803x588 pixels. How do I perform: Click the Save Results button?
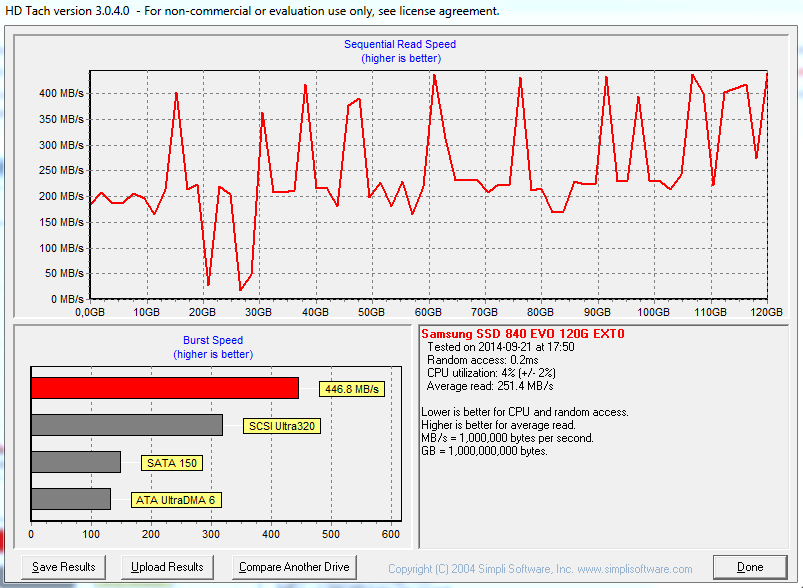point(64,567)
